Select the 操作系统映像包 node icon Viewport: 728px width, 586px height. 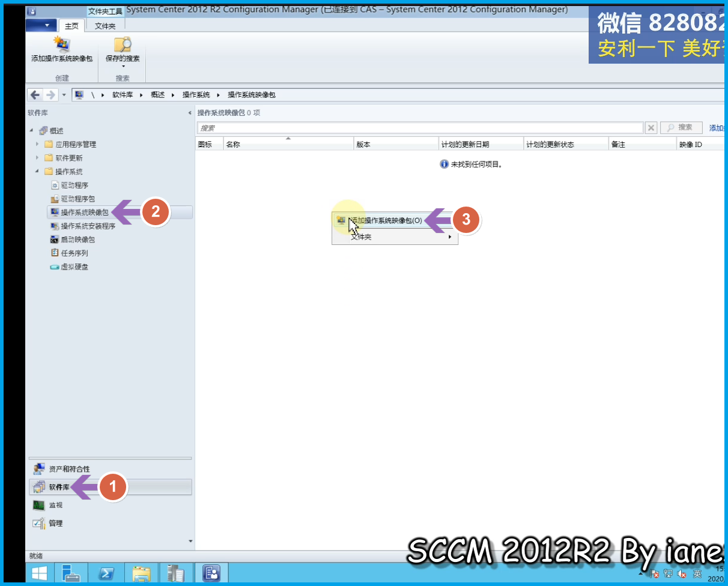[x=55, y=213]
